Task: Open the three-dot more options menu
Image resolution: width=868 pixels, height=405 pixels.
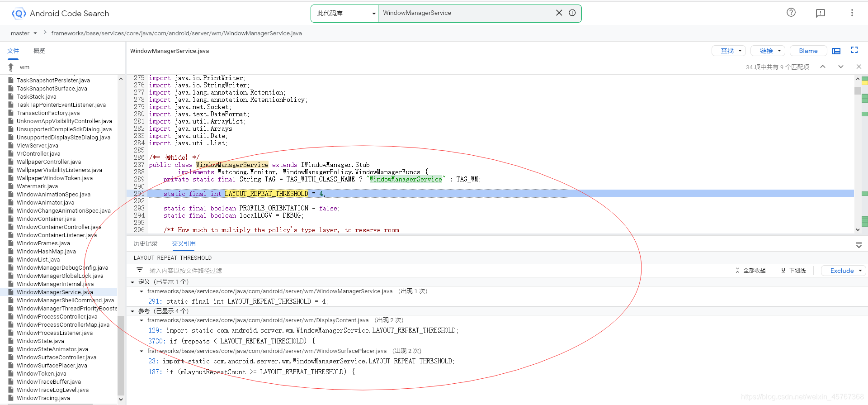Action: tap(852, 13)
